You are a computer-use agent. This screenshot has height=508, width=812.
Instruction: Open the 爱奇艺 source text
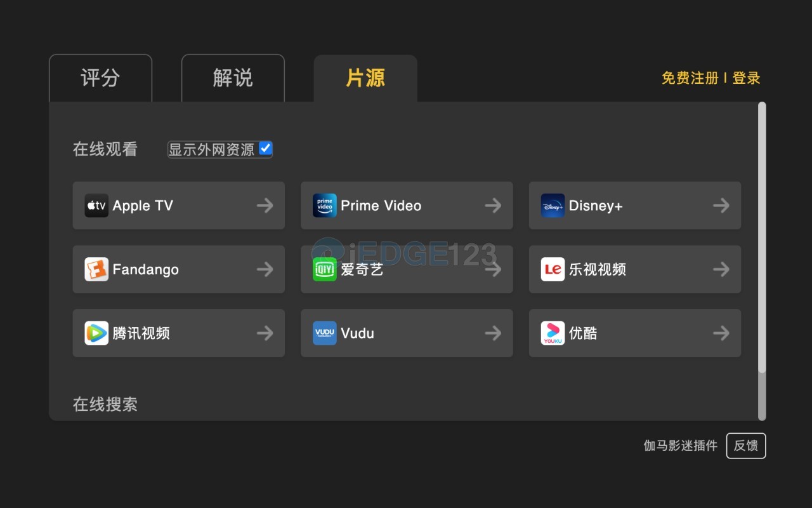coord(362,269)
